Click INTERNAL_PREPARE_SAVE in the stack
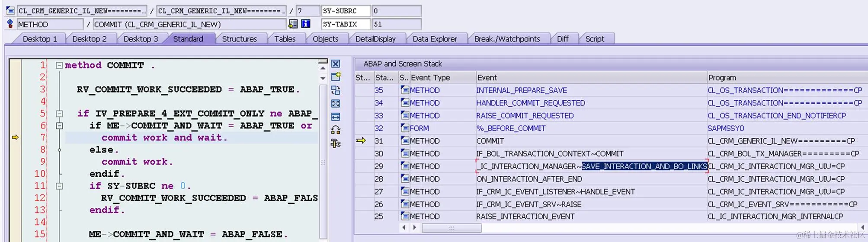This screenshot has height=242, width=868. [522, 90]
